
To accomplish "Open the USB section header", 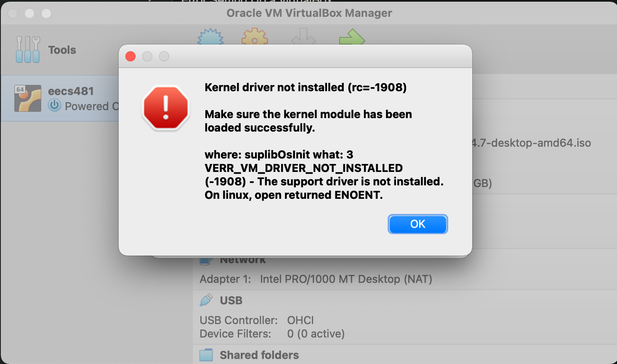I will [231, 301].
